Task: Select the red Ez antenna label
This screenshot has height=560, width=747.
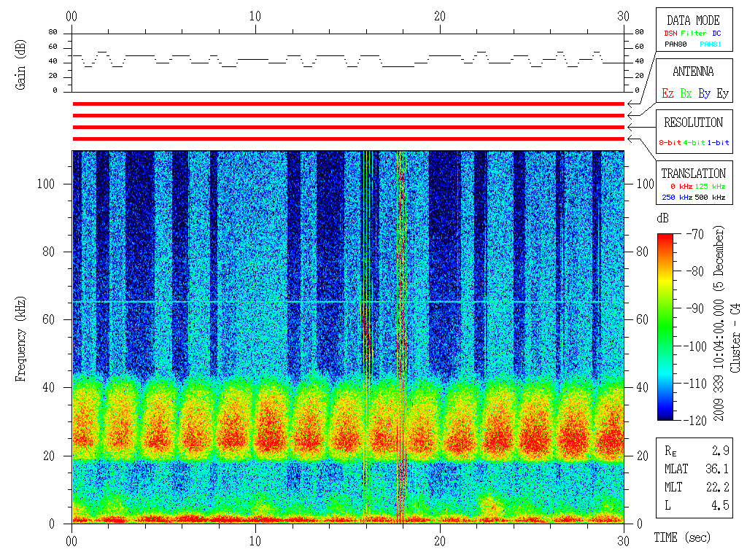Action: pos(667,93)
